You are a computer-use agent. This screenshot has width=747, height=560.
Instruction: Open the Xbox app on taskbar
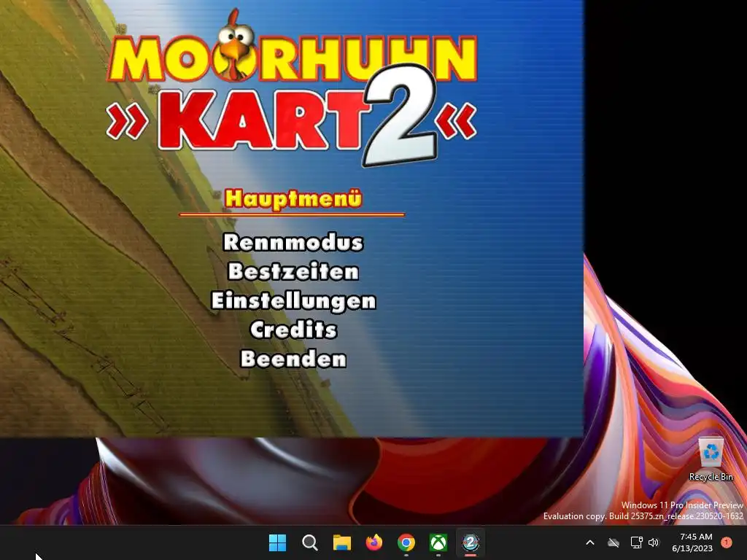click(438, 542)
